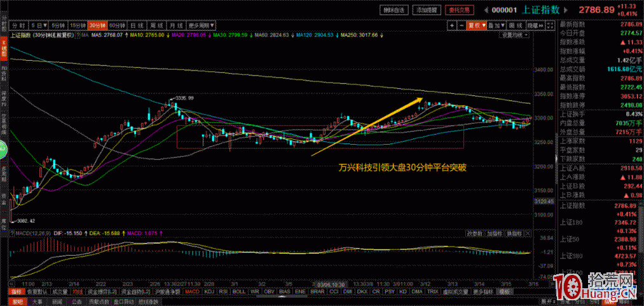Click MA20 magenta value label
Image resolution: width=644 pixels, height=306 pixels.
pos(189,36)
